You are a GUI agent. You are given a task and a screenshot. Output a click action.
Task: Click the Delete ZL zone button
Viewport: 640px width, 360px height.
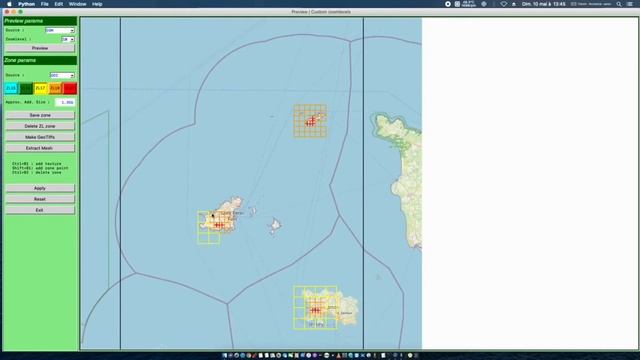[40, 127]
